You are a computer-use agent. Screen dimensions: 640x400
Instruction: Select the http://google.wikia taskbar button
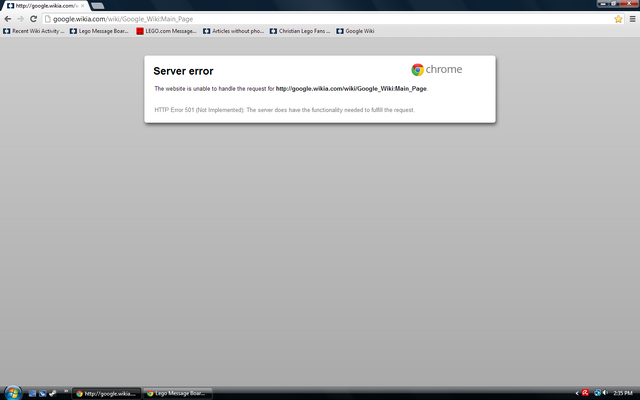tap(107, 393)
